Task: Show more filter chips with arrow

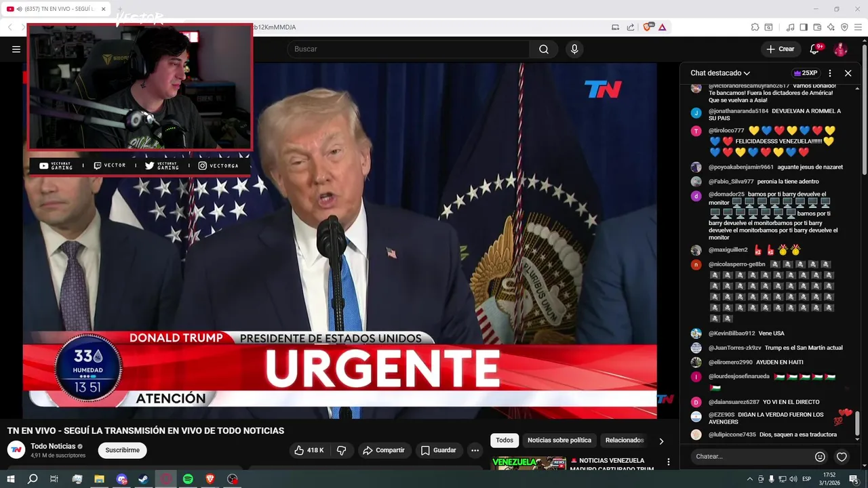Action: (661, 441)
